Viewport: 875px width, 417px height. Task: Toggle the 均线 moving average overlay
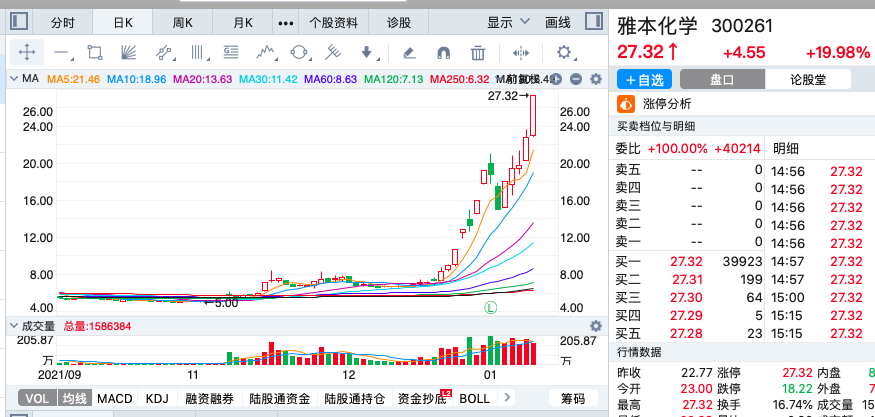[75, 398]
